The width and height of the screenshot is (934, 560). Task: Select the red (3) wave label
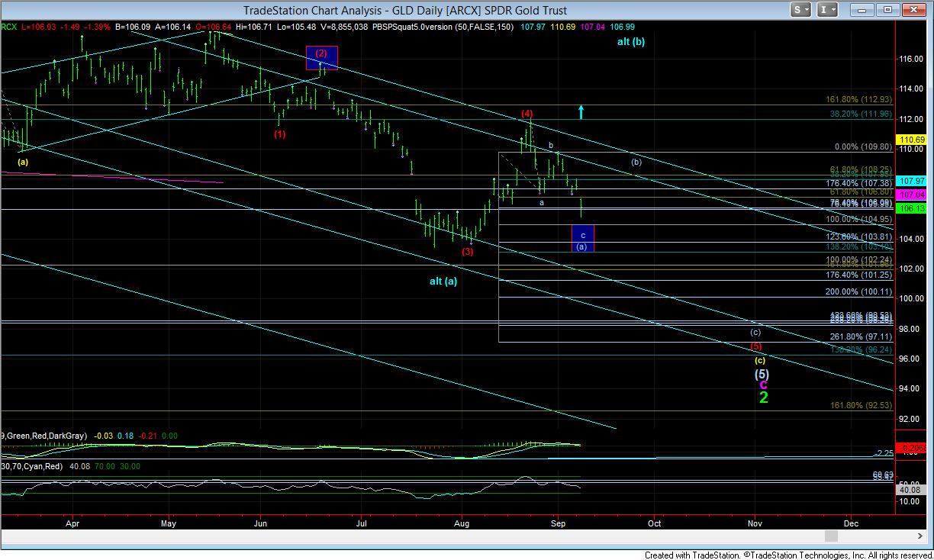click(x=468, y=251)
